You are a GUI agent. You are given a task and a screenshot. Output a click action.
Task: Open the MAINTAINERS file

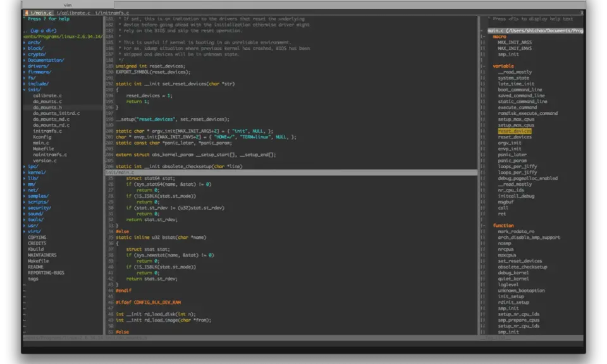point(42,255)
